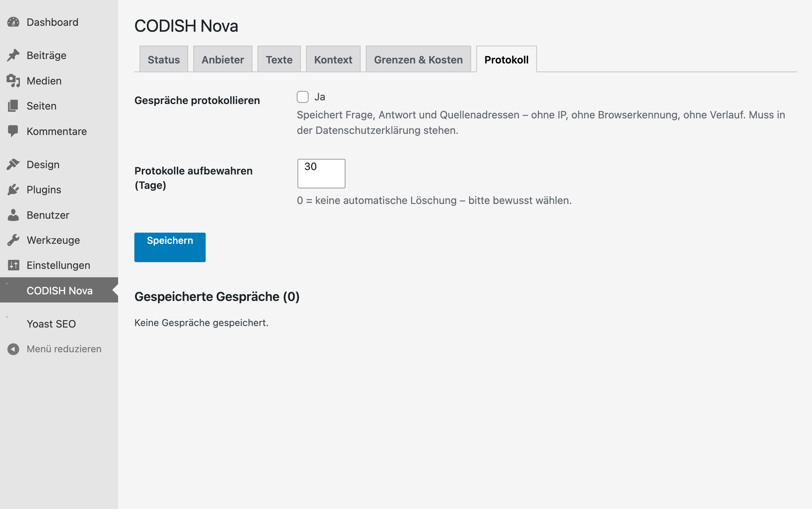812x509 pixels.
Task: Switch to the Status tab
Action: point(164,59)
